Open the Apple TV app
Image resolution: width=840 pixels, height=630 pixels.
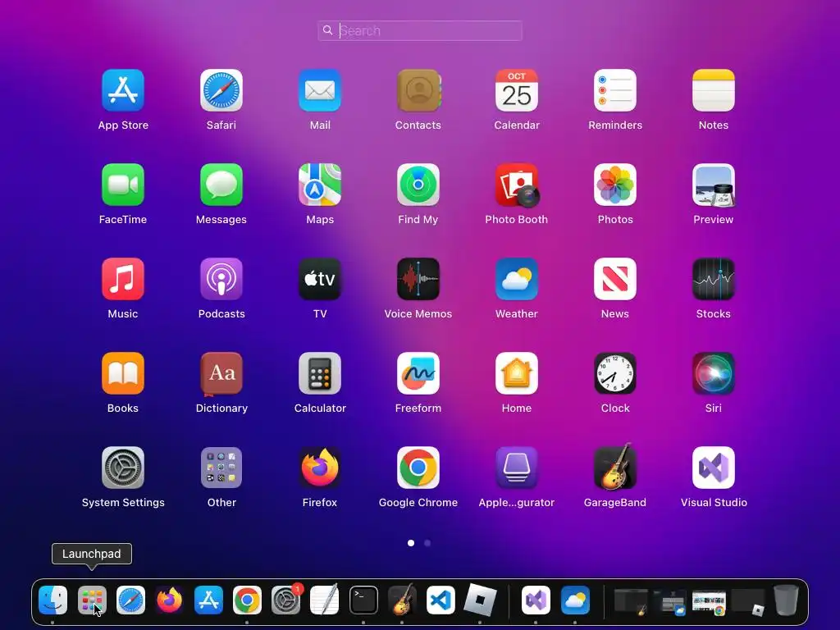[x=320, y=279]
